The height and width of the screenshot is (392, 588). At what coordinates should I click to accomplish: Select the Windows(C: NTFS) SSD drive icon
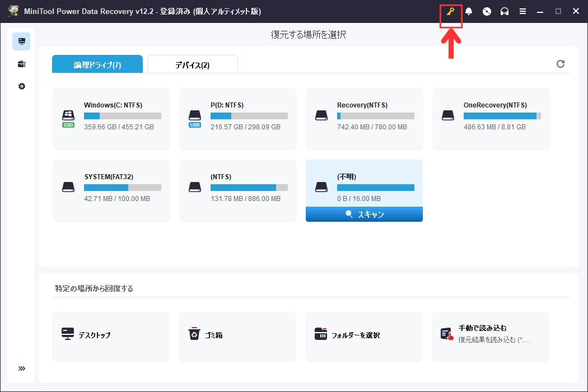coord(68,119)
